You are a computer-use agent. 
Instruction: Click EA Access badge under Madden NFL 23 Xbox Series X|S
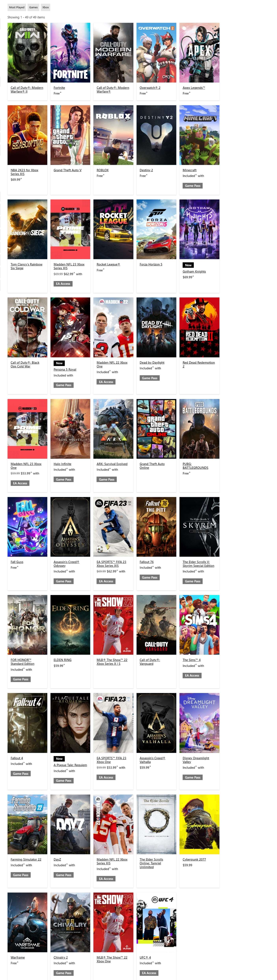63,284
